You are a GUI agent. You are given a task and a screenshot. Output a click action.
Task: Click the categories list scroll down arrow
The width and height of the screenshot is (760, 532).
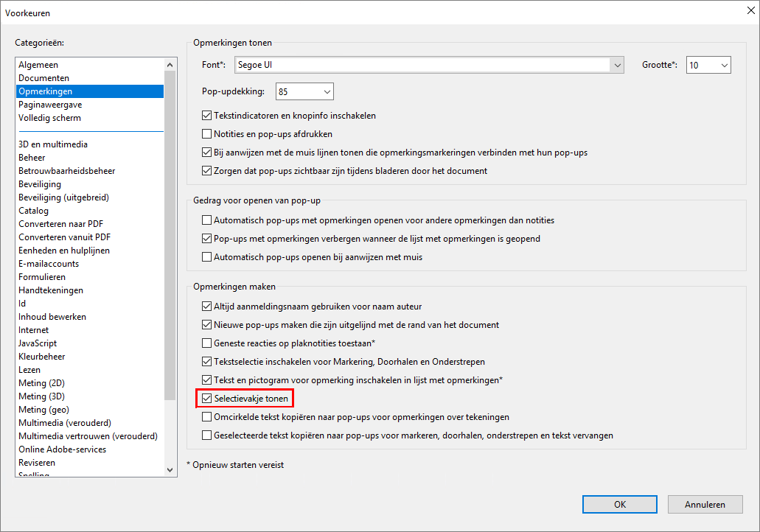pyautogui.click(x=170, y=469)
